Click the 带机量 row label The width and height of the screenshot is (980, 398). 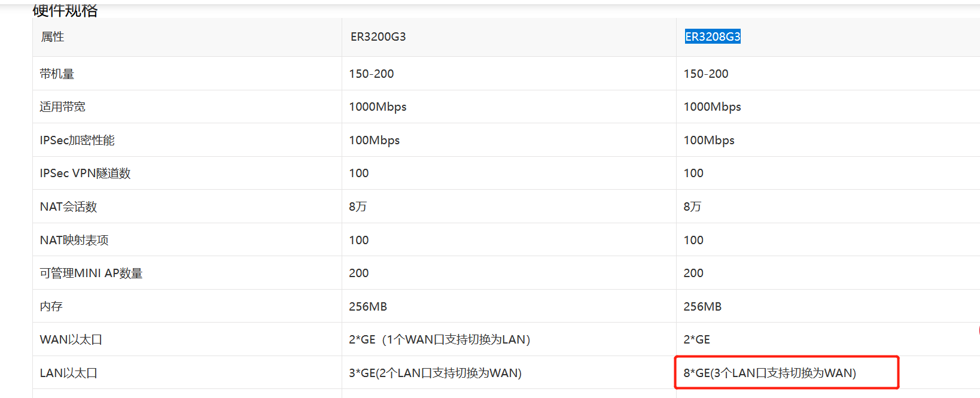[x=57, y=74]
